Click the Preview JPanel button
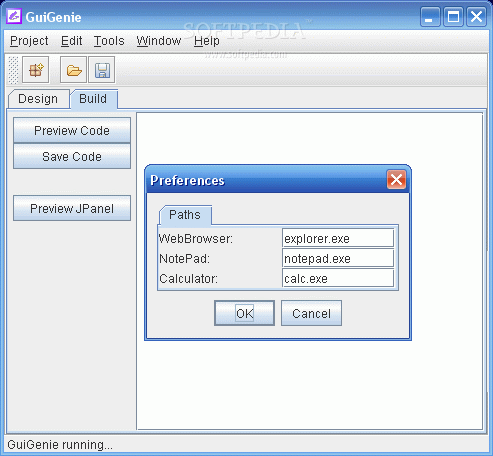Screen dimensions: 493x456 click(72, 208)
